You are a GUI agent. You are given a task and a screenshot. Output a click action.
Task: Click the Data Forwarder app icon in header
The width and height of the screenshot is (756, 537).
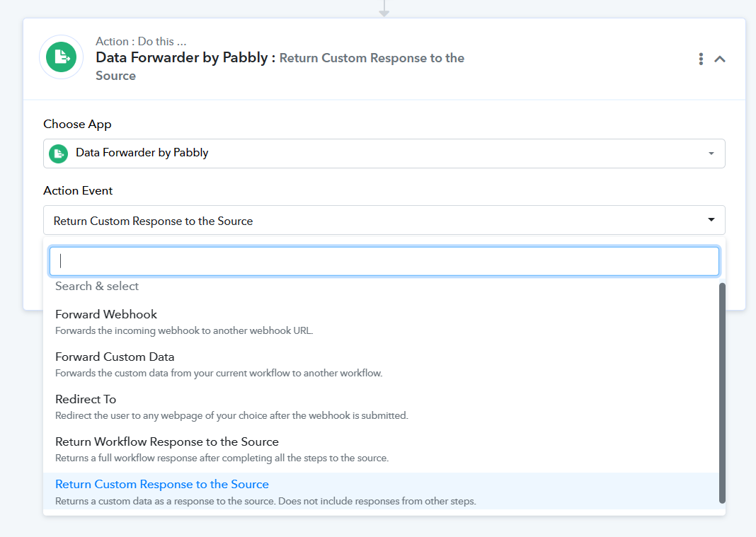click(x=62, y=57)
